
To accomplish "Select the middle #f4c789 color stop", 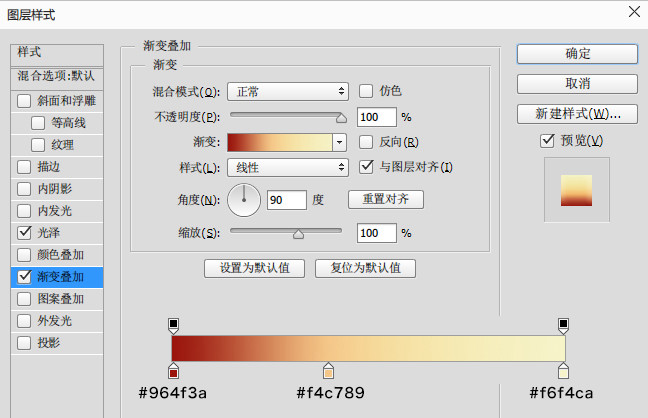I will [x=329, y=371].
